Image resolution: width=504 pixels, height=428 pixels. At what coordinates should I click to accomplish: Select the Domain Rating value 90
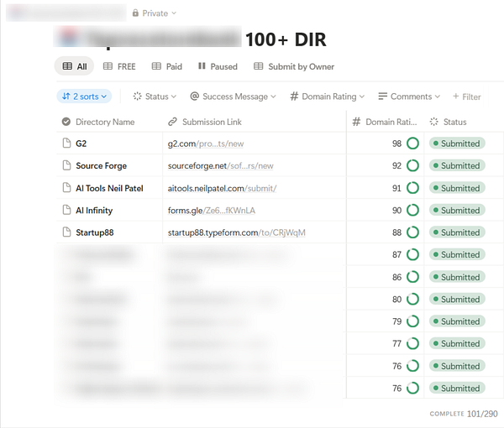click(396, 211)
